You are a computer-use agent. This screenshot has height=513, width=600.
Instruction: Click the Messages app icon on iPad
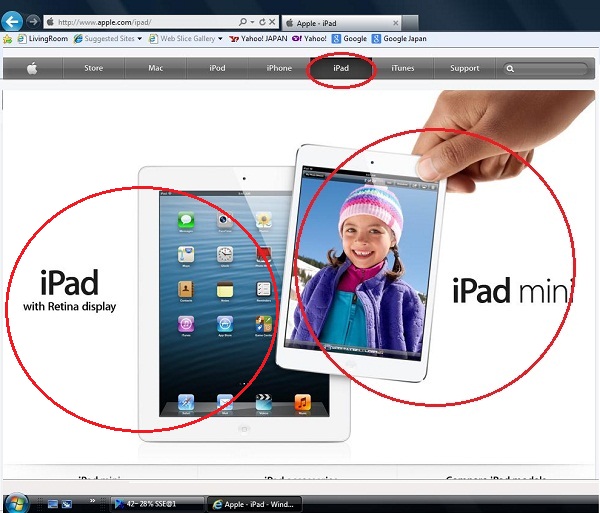pos(186,221)
